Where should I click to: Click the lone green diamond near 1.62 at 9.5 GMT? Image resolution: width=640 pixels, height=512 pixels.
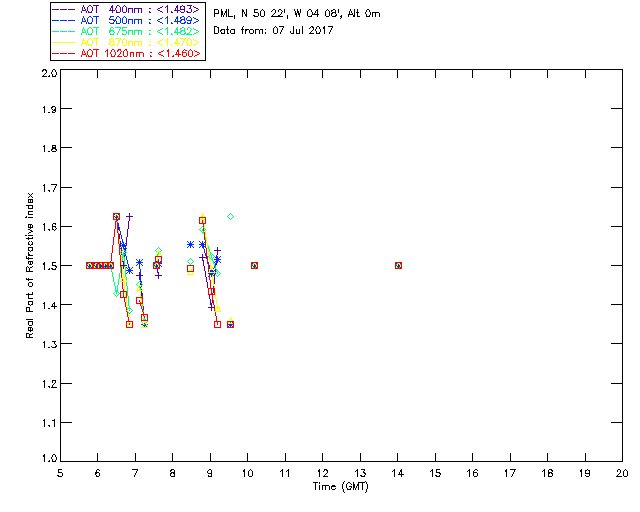tap(231, 216)
